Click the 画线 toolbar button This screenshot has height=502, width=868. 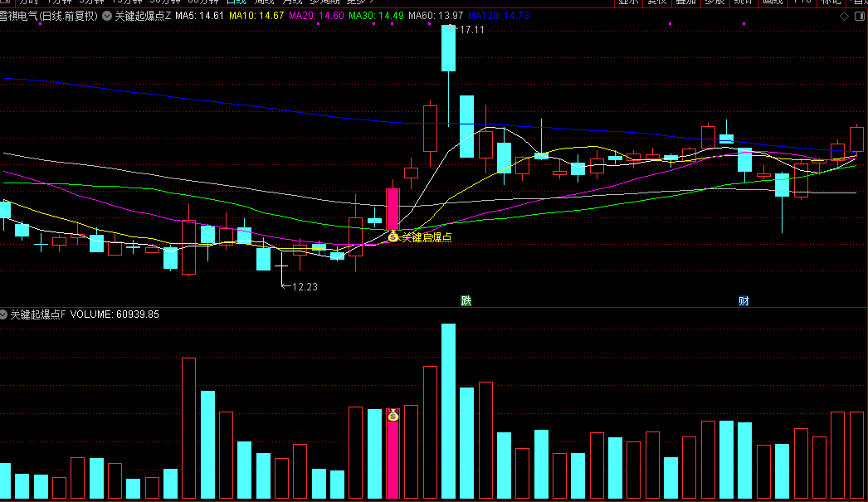click(773, 2)
